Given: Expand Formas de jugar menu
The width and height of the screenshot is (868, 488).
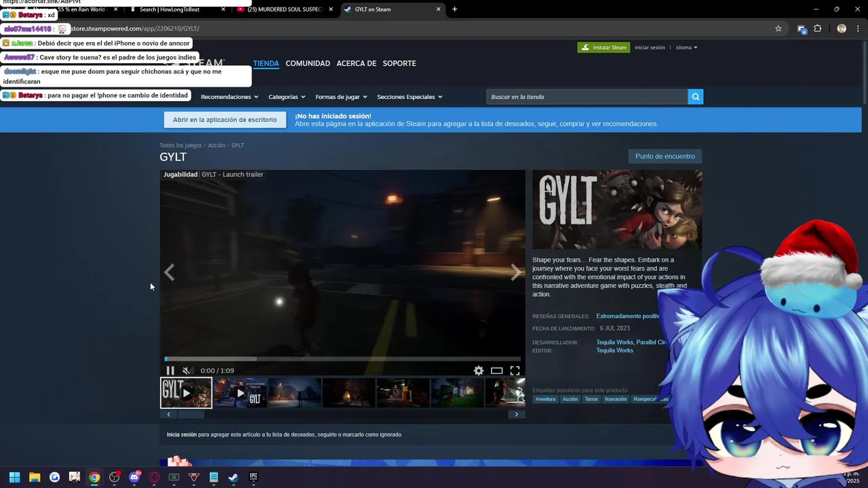Looking at the screenshot, I should (341, 97).
